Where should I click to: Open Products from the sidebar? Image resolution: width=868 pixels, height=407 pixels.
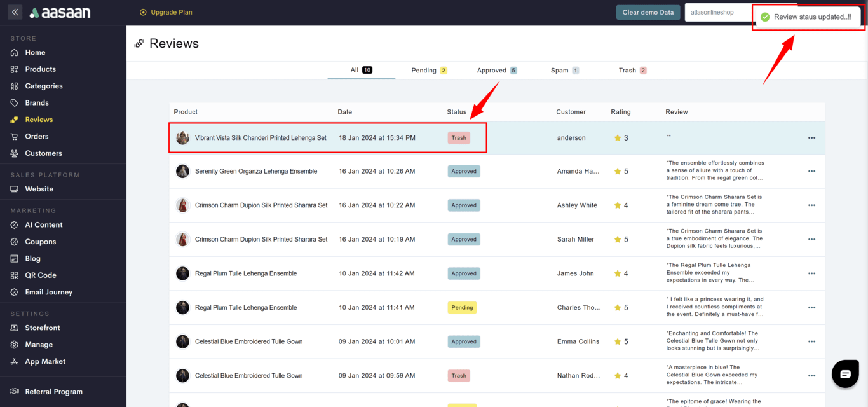pos(40,69)
